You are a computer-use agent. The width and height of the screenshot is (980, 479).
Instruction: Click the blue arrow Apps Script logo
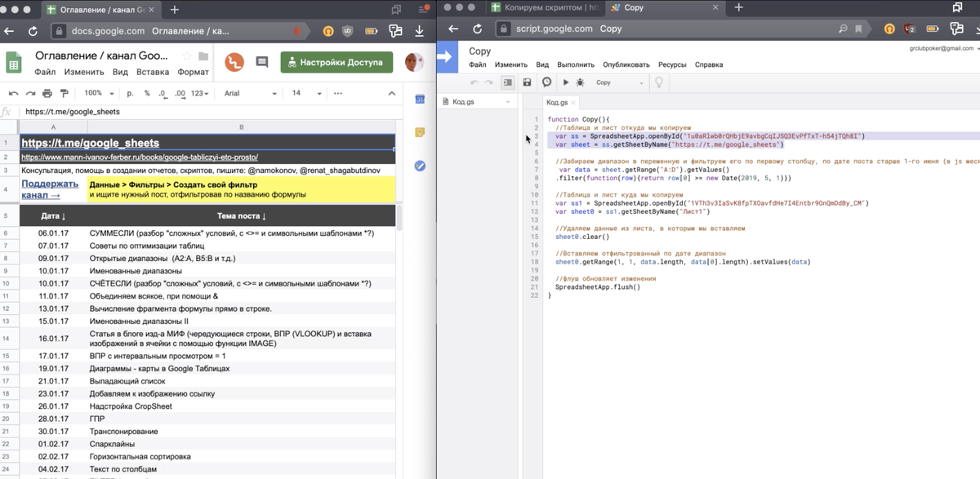(x=447, y=58)
